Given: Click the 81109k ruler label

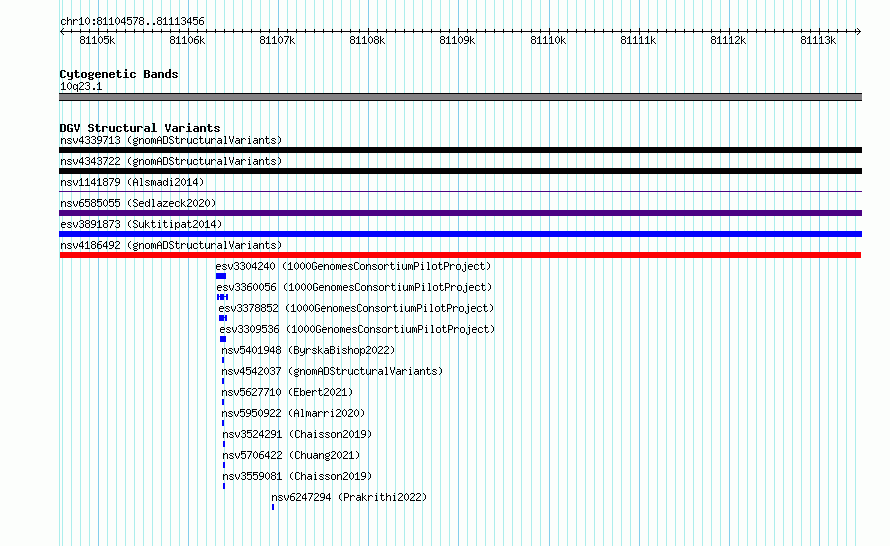Looking at the screenshot, I should [457, 40].
